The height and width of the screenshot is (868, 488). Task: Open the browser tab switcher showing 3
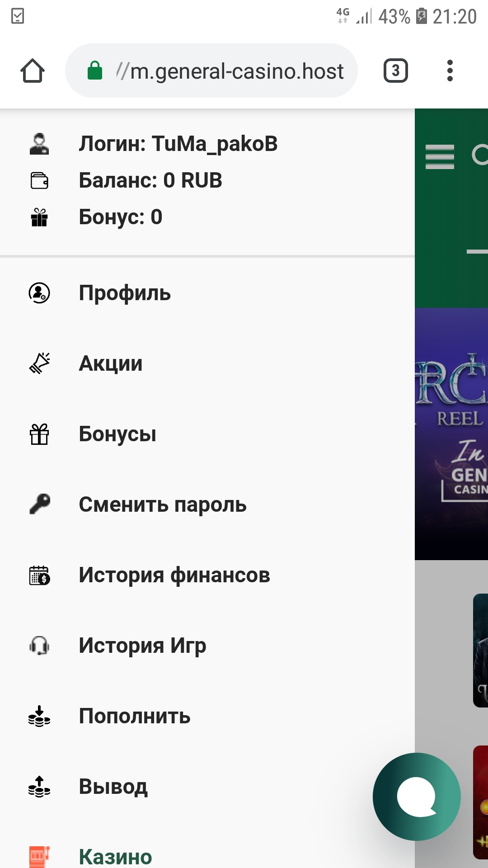[x=396, y=71]
